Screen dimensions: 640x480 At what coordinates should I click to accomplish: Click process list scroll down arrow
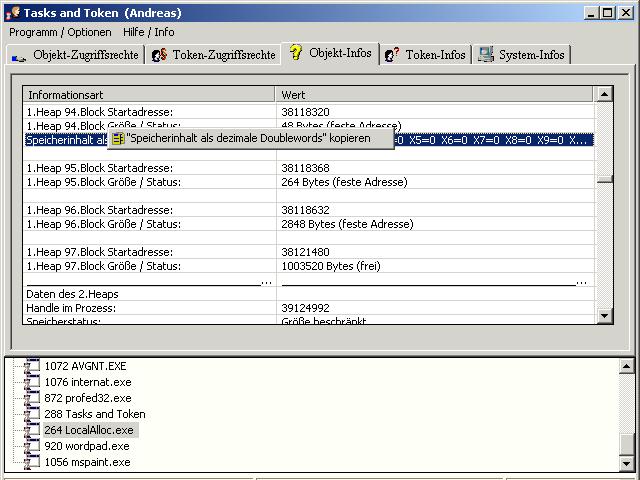[626, 463]
